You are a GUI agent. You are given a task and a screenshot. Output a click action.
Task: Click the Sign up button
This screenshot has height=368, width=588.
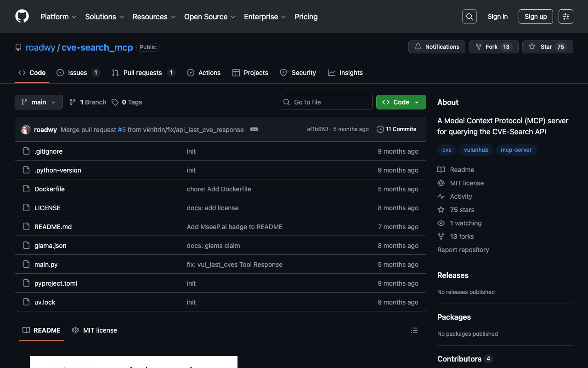[x=535, y=17]
